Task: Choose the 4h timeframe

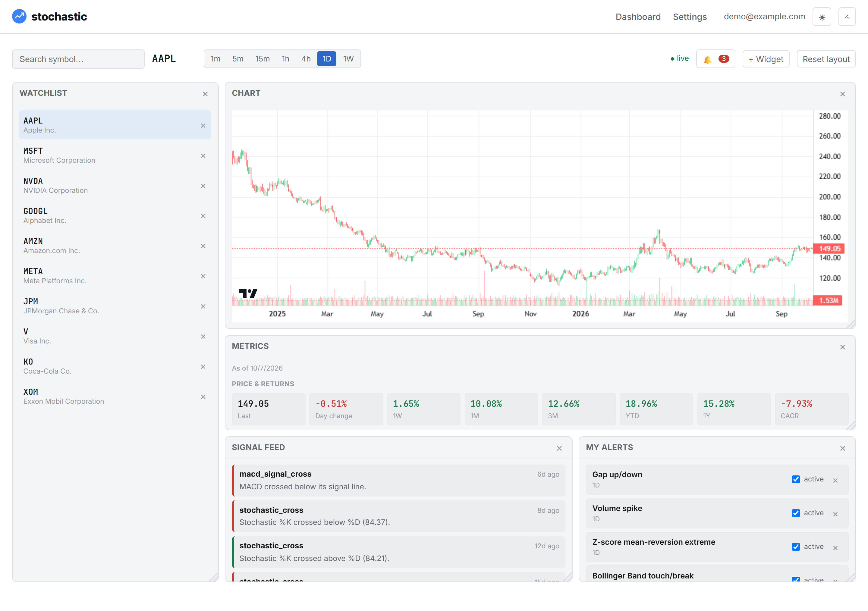Action: coord(306,59)
